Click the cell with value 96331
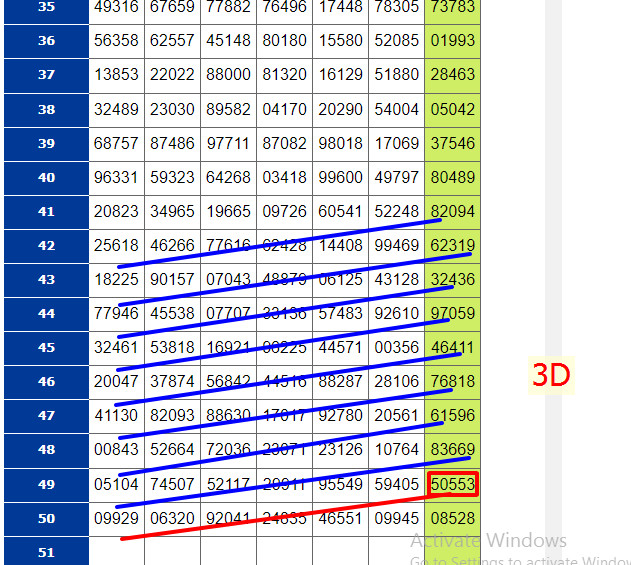Image resolution: width=631 pixels, height=565 pixels. (x=116, y=178)
